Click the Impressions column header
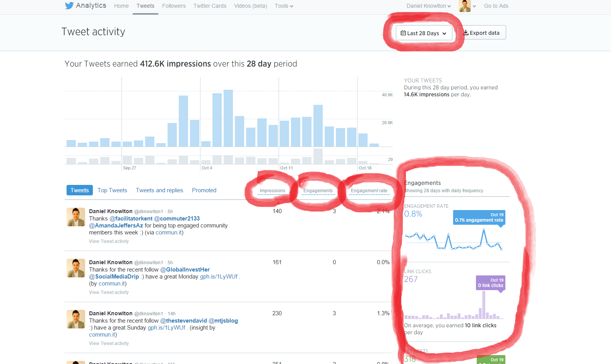 [272, 191]
